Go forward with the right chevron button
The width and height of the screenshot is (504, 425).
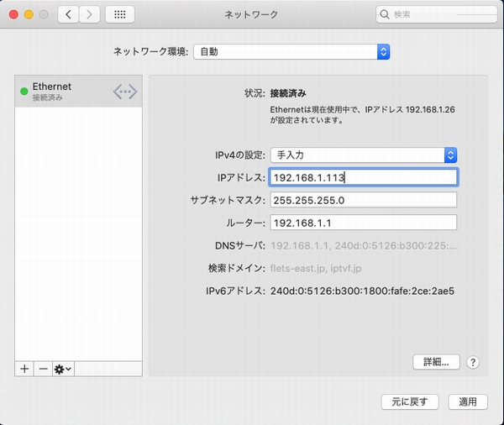point(89,14)
